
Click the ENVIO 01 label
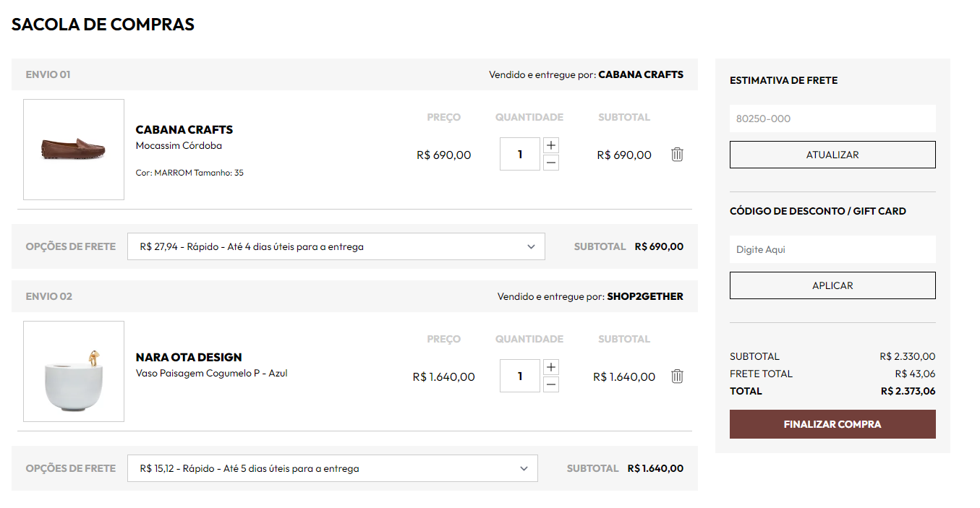coord(48,74)
